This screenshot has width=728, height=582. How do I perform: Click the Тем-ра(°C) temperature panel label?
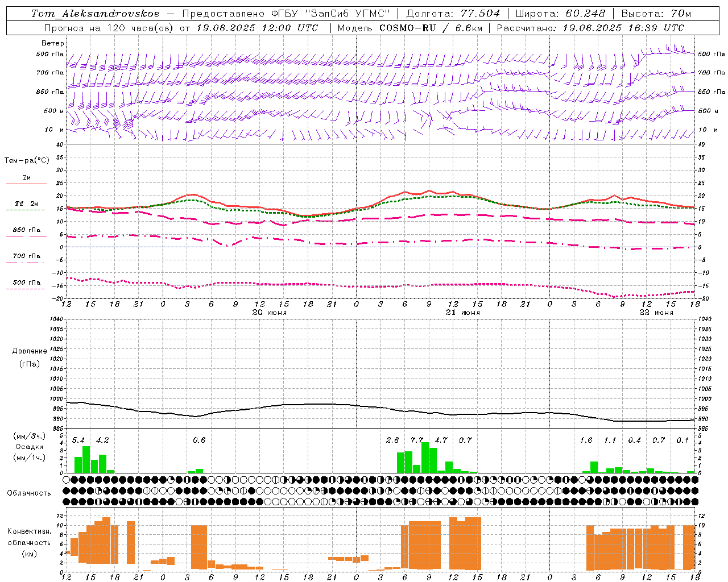[27, 161]
